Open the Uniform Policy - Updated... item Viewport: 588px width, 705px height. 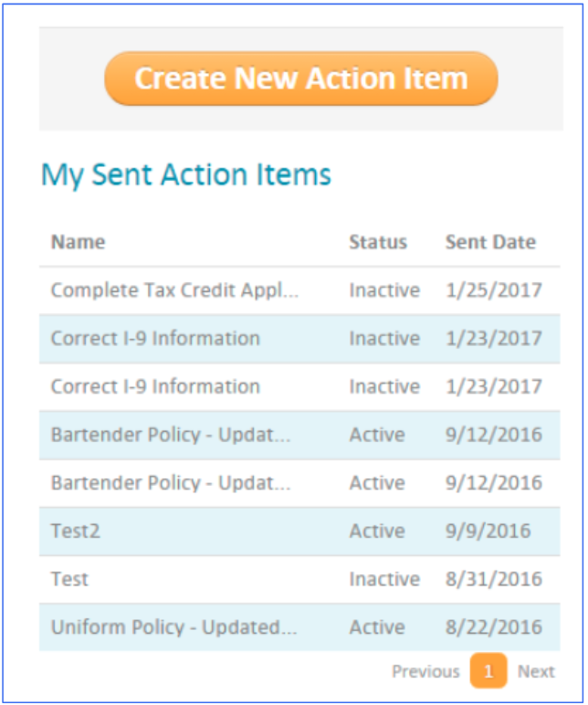pyautogui.click(x=173, y=627)
